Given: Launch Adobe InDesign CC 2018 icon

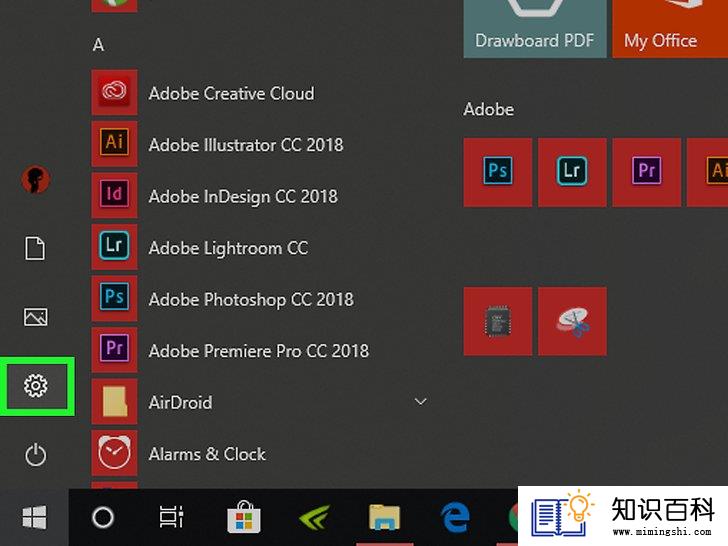Looking at the screenshot, I should [x=114, y=195].
